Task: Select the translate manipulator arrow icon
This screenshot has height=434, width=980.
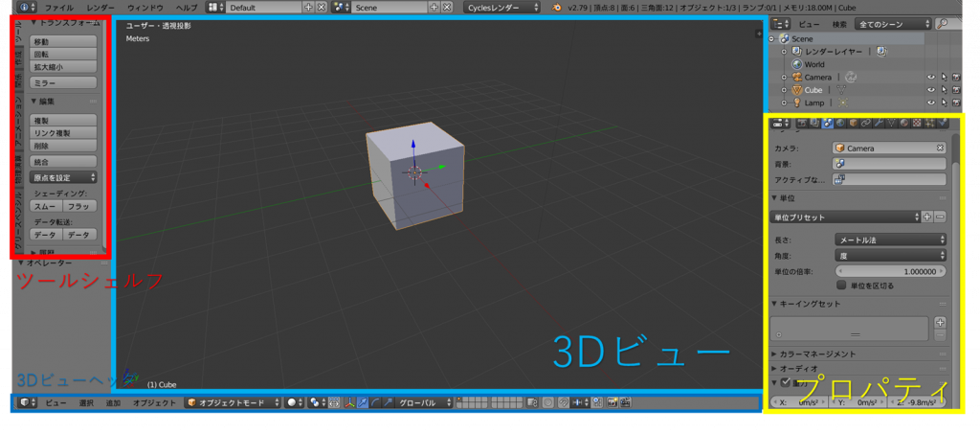Action: pyautogui.click(x=363, y=403)
